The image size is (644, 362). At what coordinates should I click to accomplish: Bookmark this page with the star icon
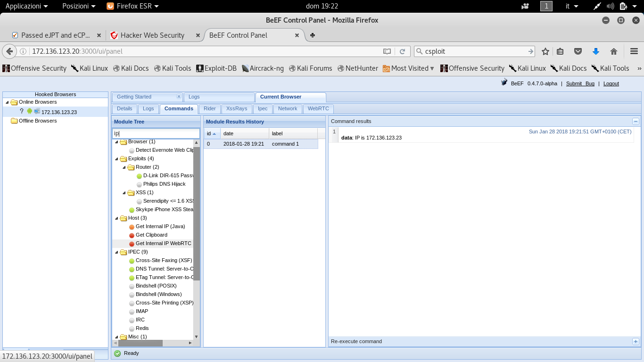[545, 51]
